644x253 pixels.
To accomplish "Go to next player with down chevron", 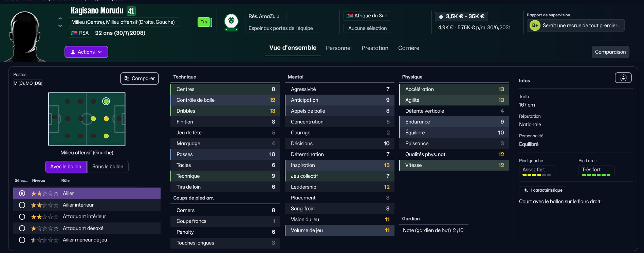I will tap(60, 26).
